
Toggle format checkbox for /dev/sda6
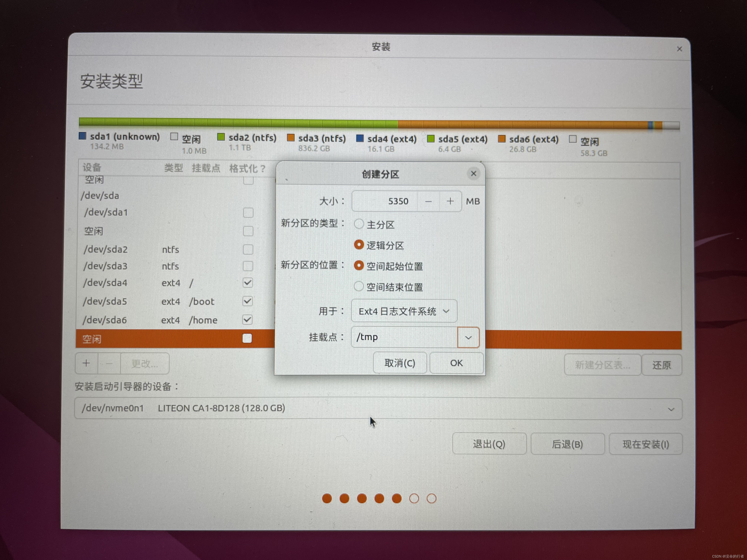pyautogui.click(x=247, y=320)
